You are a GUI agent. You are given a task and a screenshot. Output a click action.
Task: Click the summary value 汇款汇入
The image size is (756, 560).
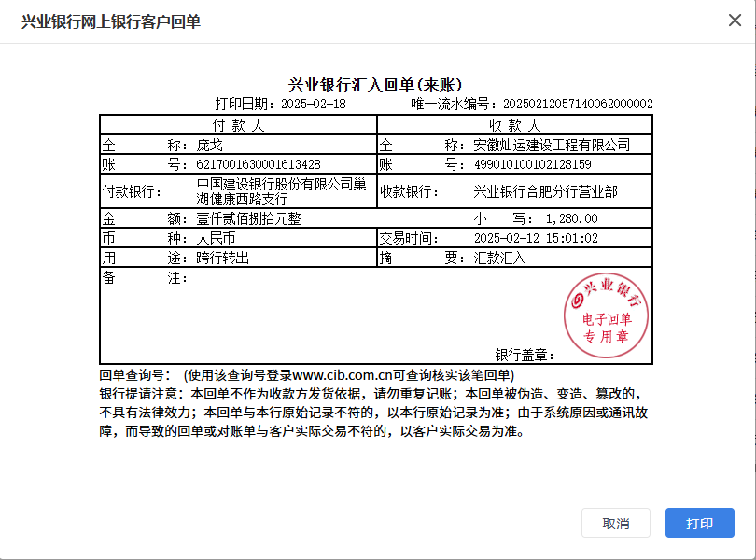point(500,258)
